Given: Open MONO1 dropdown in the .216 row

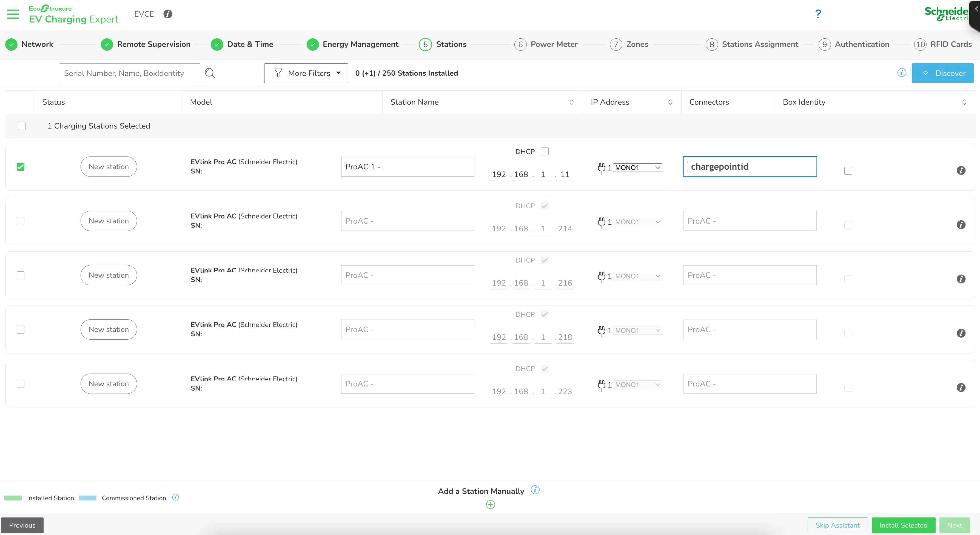Looking at the screenshot, I should (638, 276).
